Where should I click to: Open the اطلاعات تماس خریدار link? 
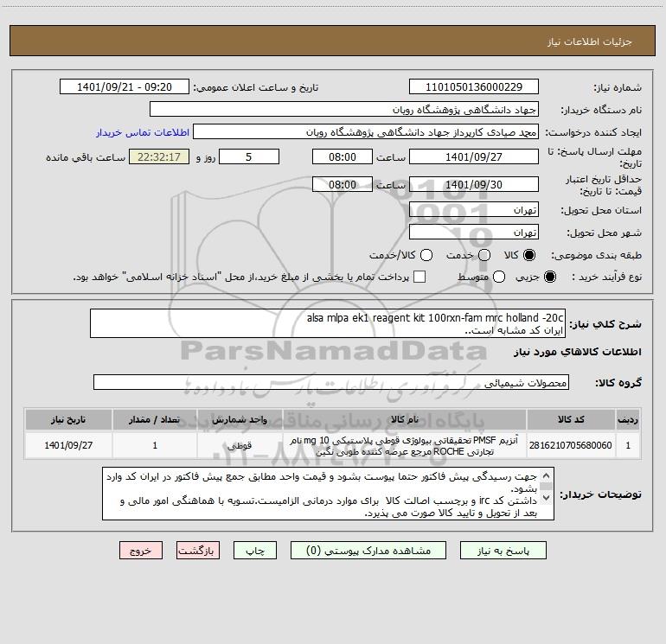[x=143, y=132]
